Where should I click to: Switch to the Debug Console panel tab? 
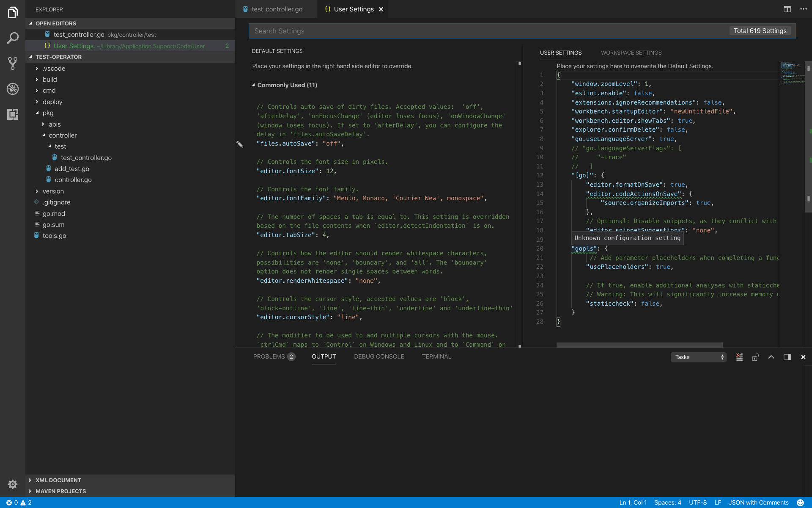(379, 356)
